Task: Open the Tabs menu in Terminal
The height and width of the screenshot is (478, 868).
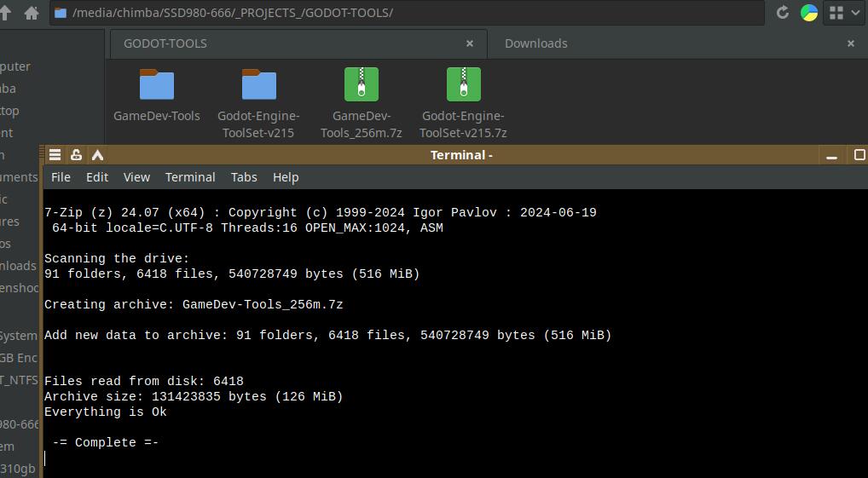Action: (244, 177)
